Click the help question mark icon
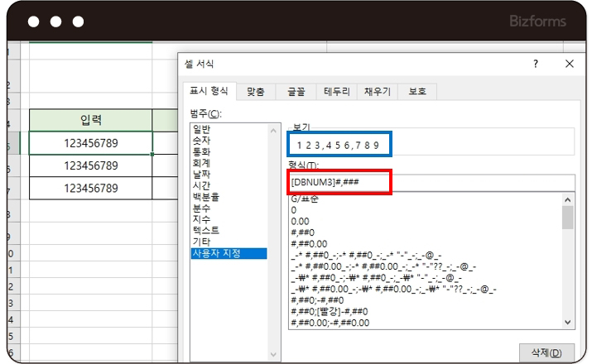 536,64
